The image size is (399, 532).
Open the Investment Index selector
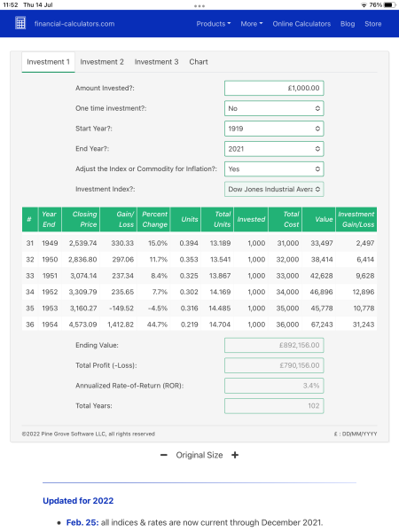point(274,190)
